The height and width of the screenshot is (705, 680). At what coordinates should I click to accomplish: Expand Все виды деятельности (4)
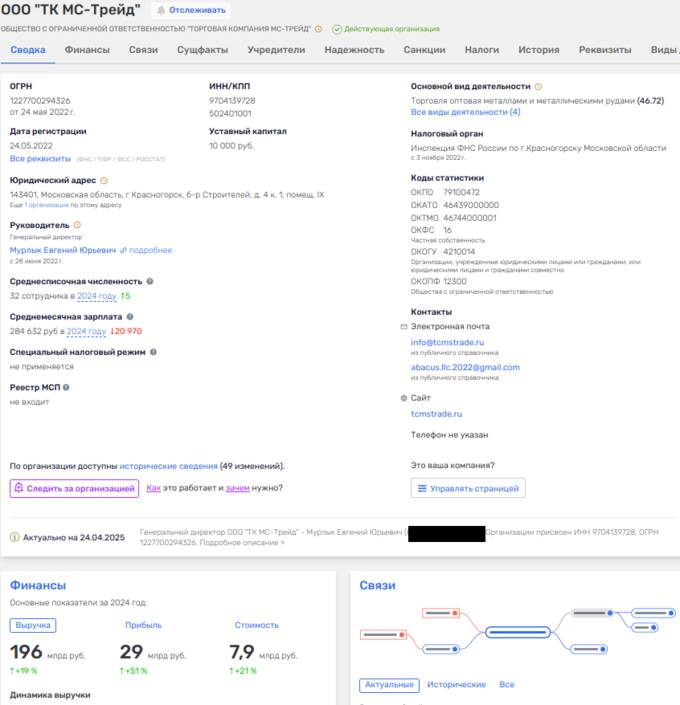[x=465, y=112]
